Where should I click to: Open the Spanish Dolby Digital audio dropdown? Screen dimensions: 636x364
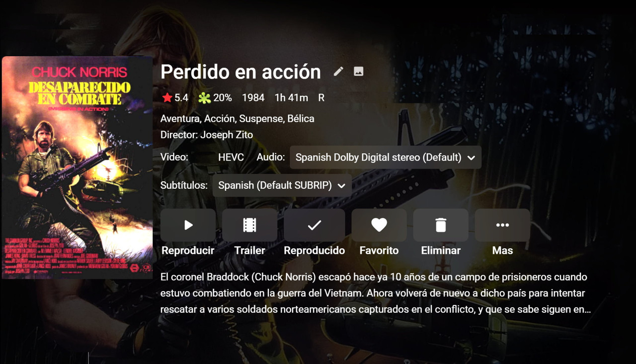386,157
